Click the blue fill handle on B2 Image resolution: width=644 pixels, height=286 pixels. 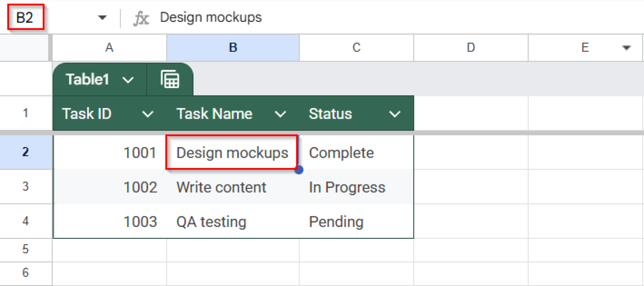tap(299, 170)
